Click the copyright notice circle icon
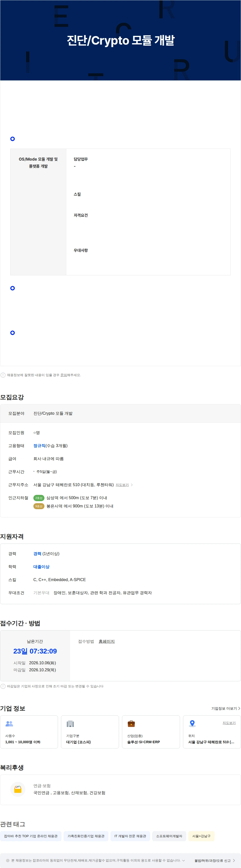Screen dimensions: 241x868 pyautogui.click(x=8, y=860)
